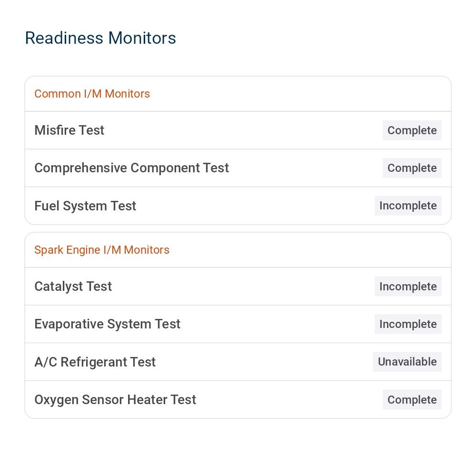This screenshot has height=476, width=476.
Task: Select the A/C Refrigerant Test row
Action: [x=238, y=362]
